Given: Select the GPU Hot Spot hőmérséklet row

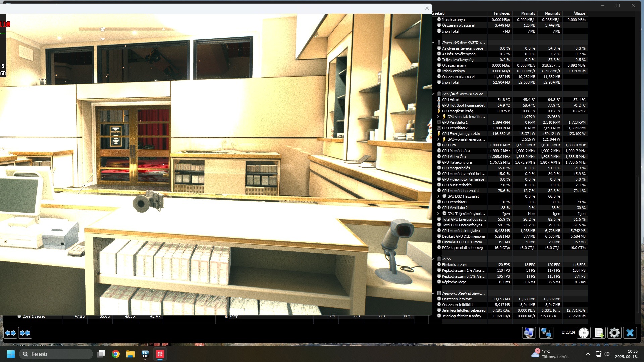Looking at the screenshot, I should (x=463, y=105).
